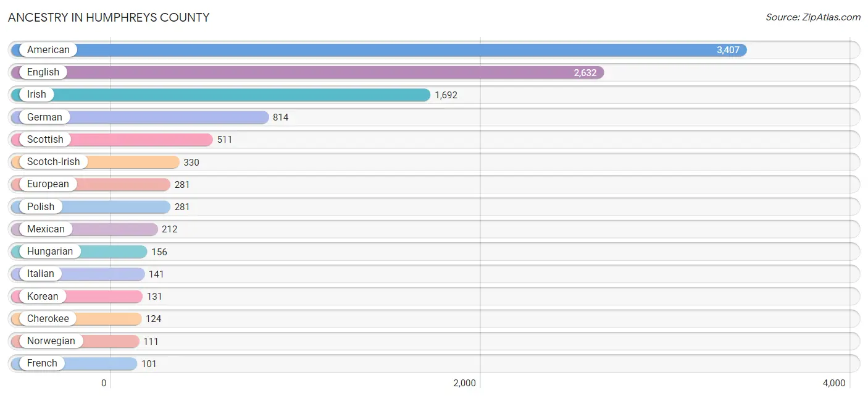Click the value 124 beside Cherokee bar
Screen dimensions: 868x398
pyautogui.click(x=154, y=319)
